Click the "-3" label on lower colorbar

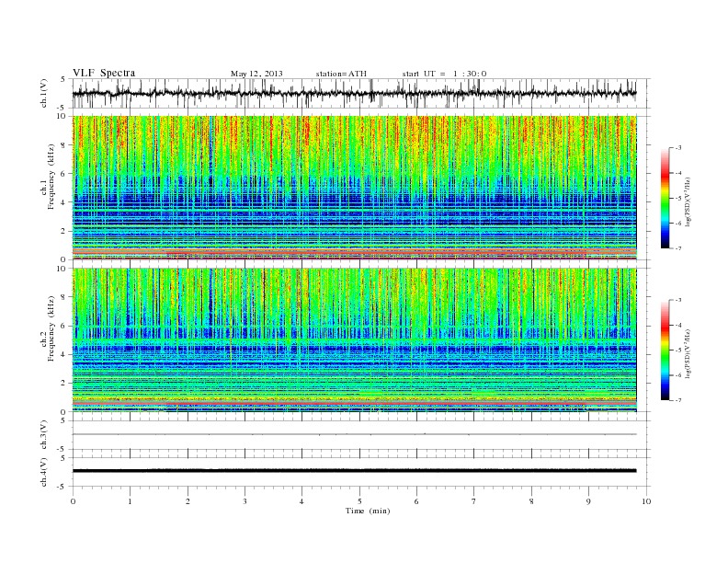point(678,300)
